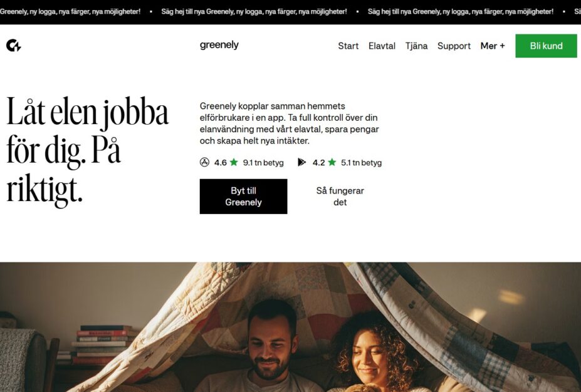Screen dimensions: 581x392
Task: Click the 9.1 tn betyg rating text
Action: click(x=263, y=163)
